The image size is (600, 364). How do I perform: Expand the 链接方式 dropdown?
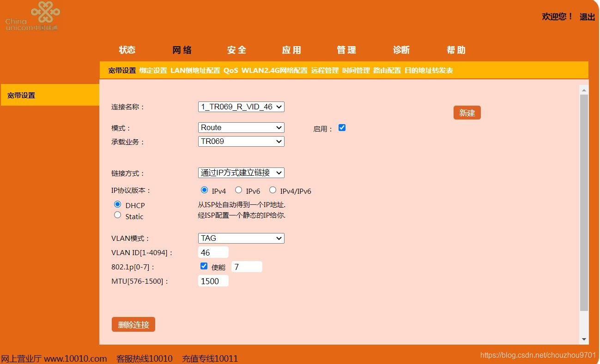241,173
